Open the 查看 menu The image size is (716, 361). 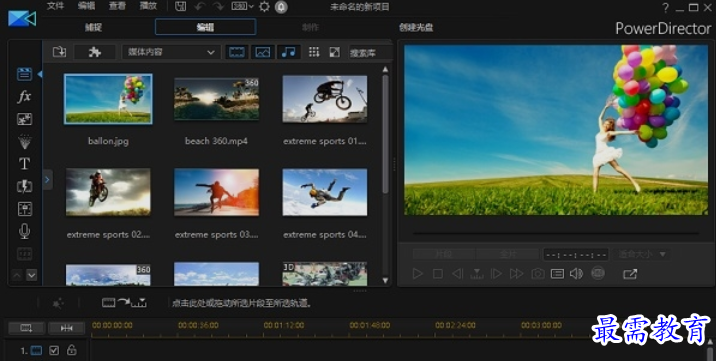tap(117, 6)
